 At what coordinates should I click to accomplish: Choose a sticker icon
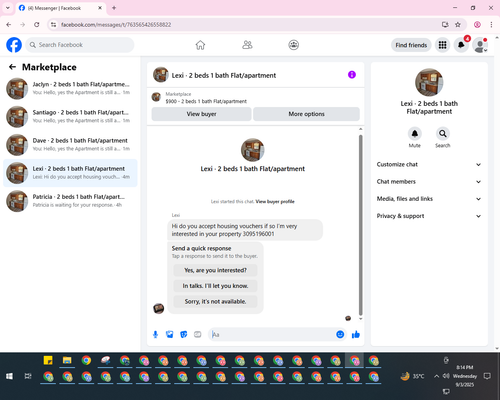tap(184, 334)
